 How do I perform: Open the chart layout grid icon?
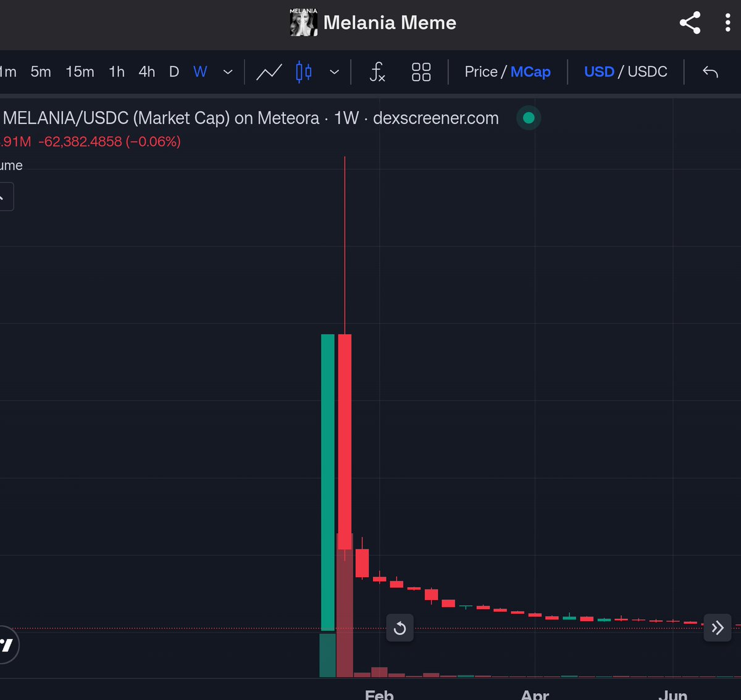pos(421,72)
